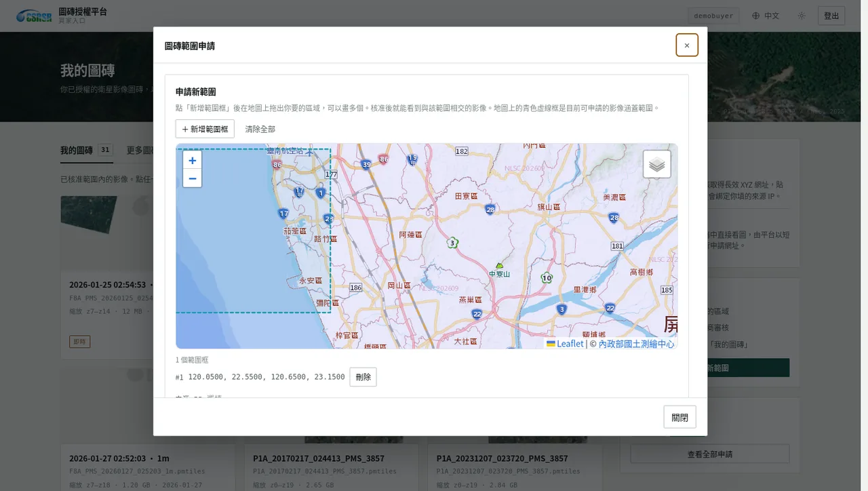Click the 關閉 button in the dialog footer
This screenshot has height=491, width=868.
click(680, 417)
